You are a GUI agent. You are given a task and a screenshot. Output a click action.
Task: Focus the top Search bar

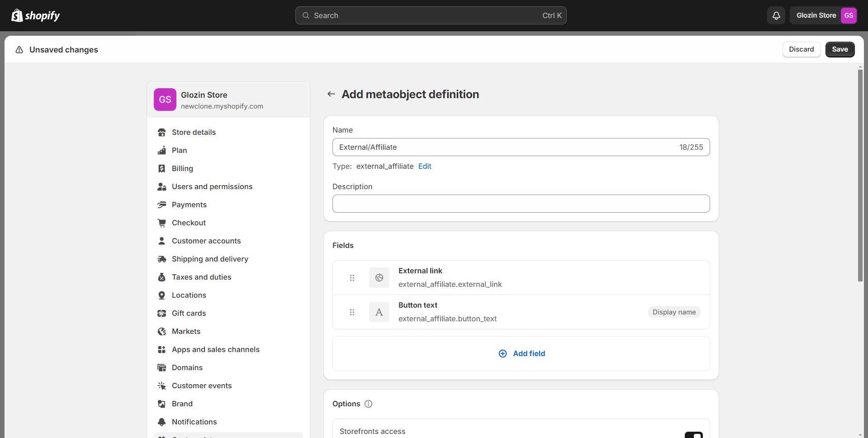[x=431, y=15]
